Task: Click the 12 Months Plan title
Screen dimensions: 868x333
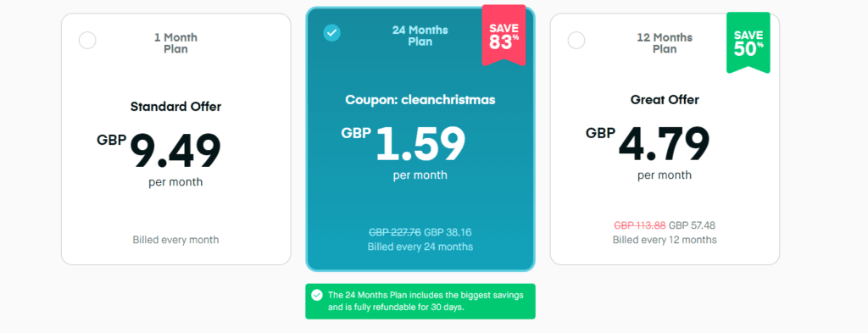Action: pyautogui.click(x=665, y=43)
